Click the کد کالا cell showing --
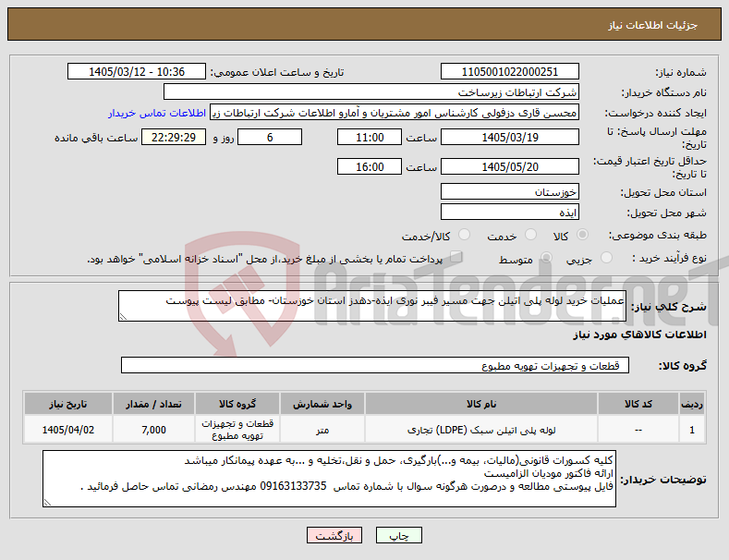Screen dimensions: 729x560 [x=638, y=430]
